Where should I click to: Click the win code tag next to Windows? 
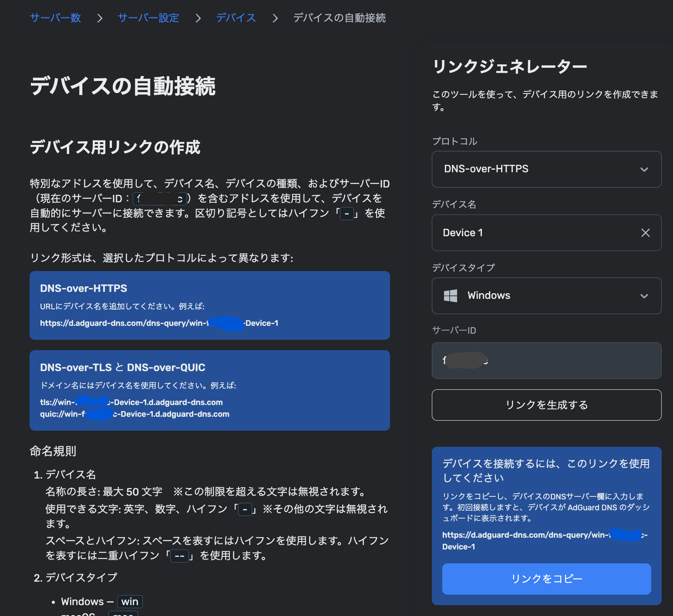click(130, 602)
